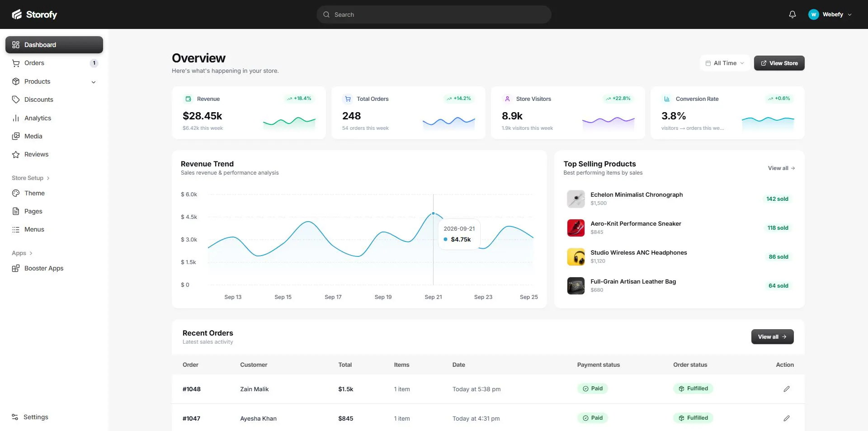Click the Revenue +18.4% badge
The width and height of the screenshot is (868, 431).
point(299,98)
